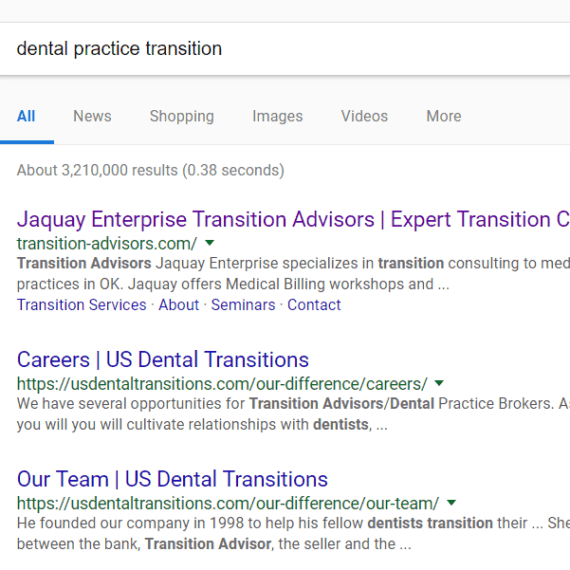Open Jaquay Enterprise Transition Advisors result
The image size is (570, 570).
(x=293, y=219)
